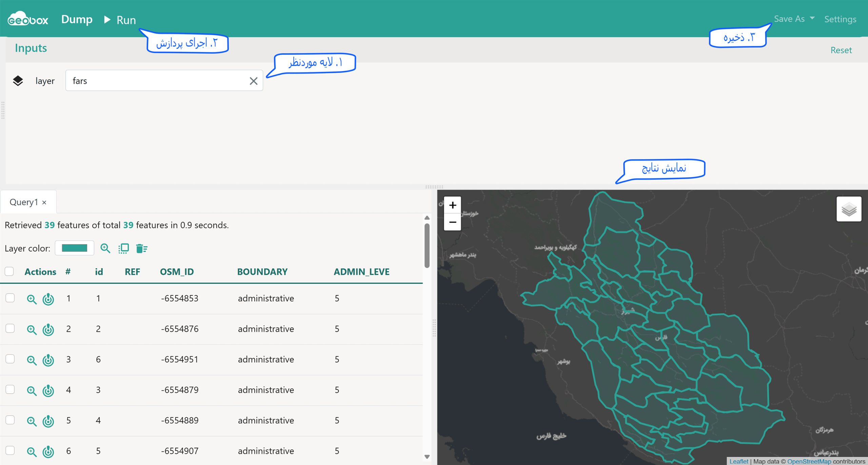Flash feature icon for OSM_ID -6554907
The height and width of the screenshot is (465, 868).
click(x=48, y=451)
